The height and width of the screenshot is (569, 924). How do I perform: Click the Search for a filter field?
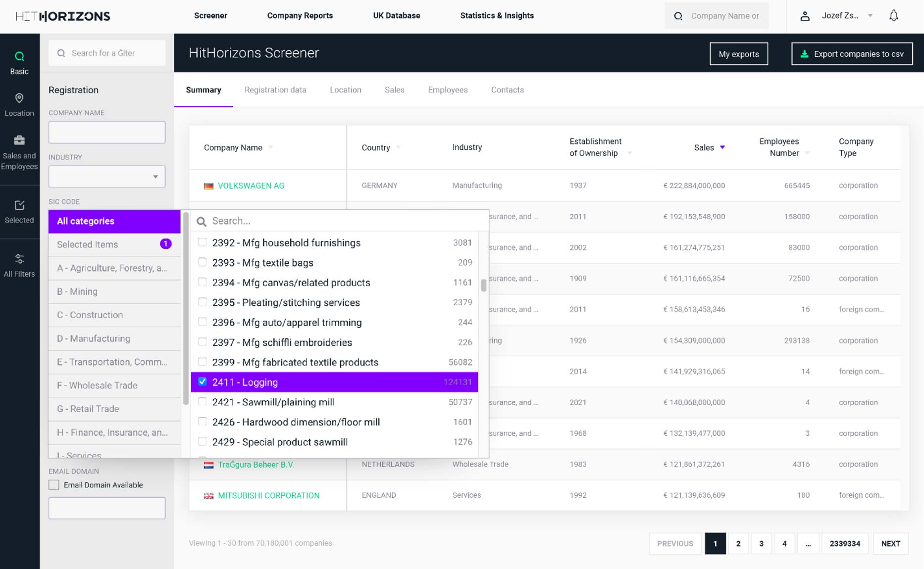pos(107,53)
